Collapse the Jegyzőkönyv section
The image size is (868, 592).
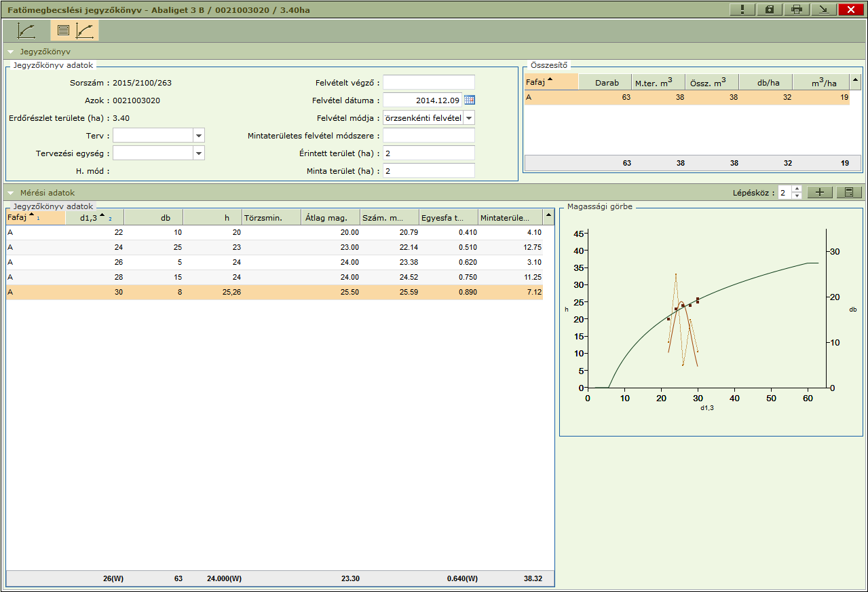pyautogui.click(x=11, y=52)
